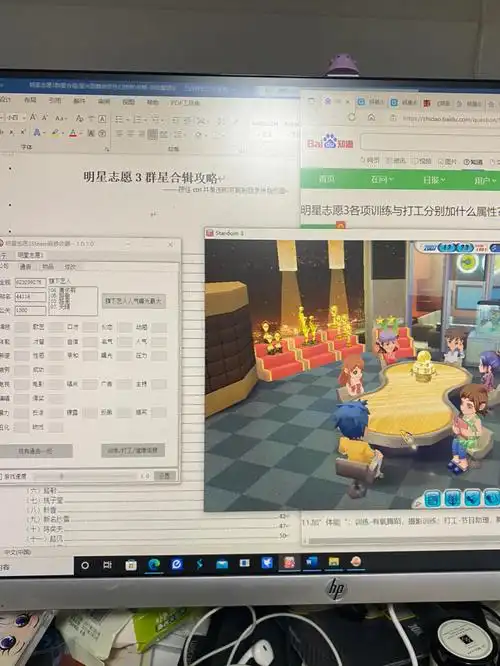Click the Numbering list icon in Word
The image size is (500, 666).
[x=137, y=119]
